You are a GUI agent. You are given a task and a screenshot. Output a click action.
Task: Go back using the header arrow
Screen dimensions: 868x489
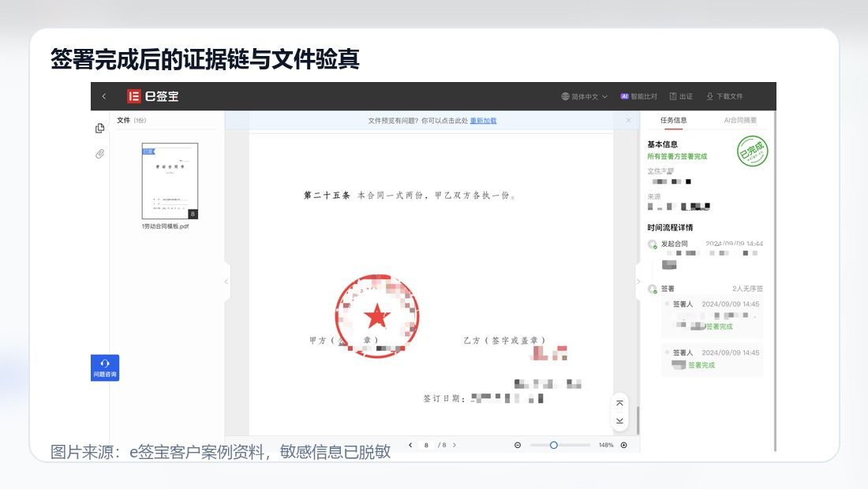point(103,96)
